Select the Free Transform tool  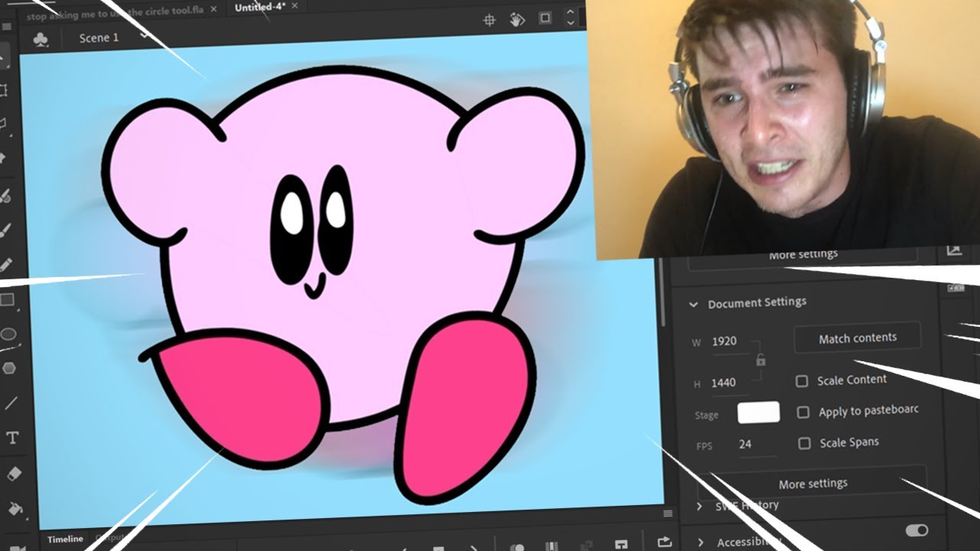tap(4, 90)
